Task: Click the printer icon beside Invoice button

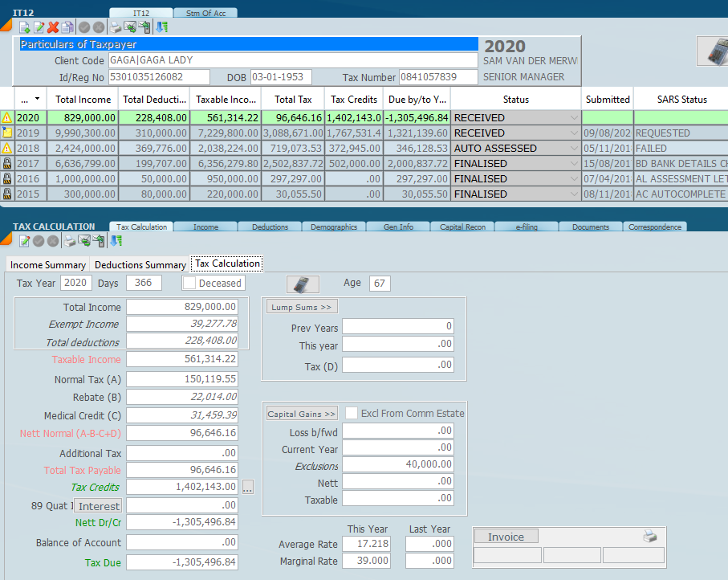Action: click(649, 537)
